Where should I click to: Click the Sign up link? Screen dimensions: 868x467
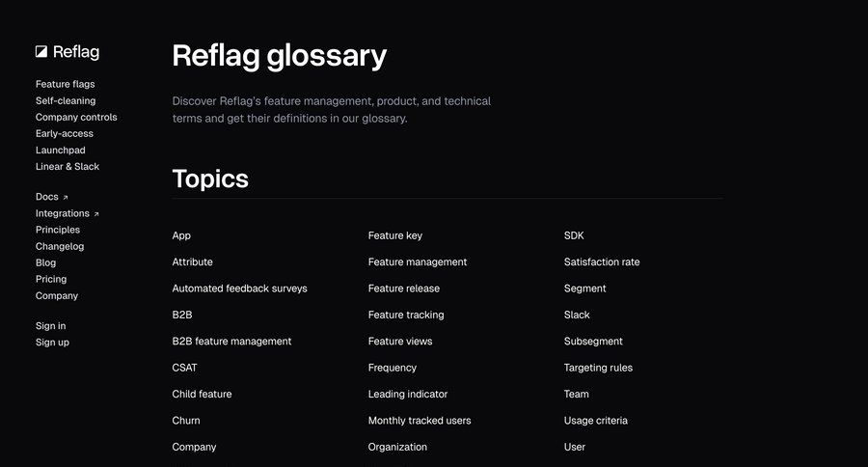pyautogui.click(x=52, y=343)
